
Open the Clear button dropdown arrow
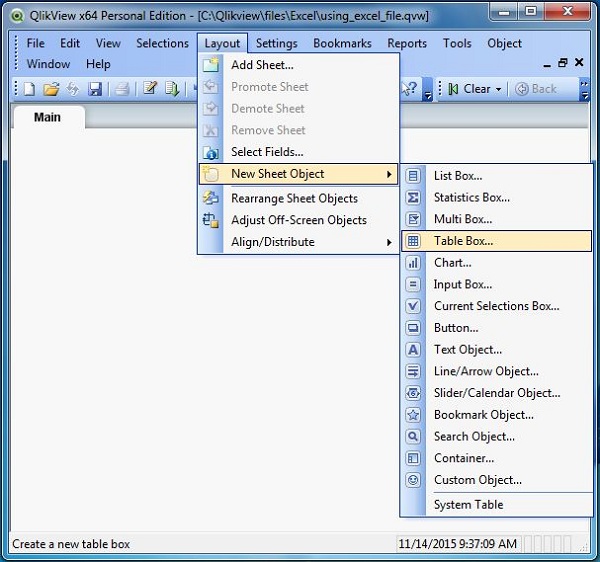pos(500,89)
